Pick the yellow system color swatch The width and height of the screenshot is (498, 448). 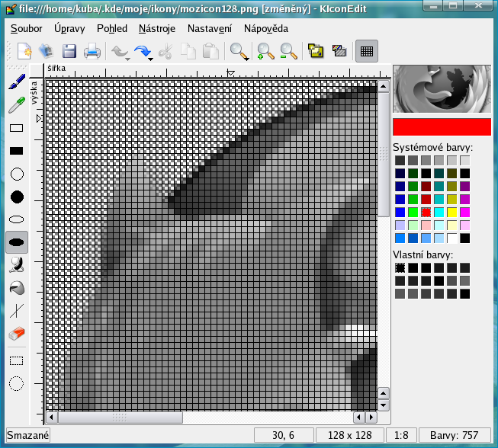[x=452, y=212]
